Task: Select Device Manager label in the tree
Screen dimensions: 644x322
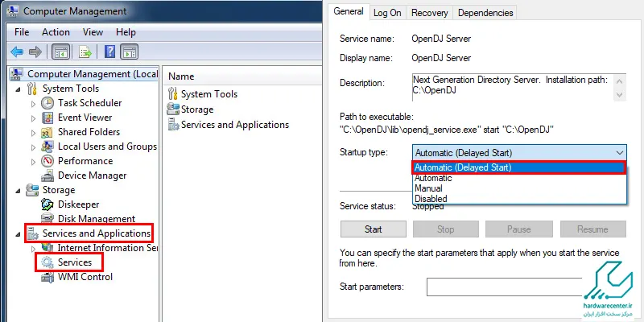Action: (92, 175)
